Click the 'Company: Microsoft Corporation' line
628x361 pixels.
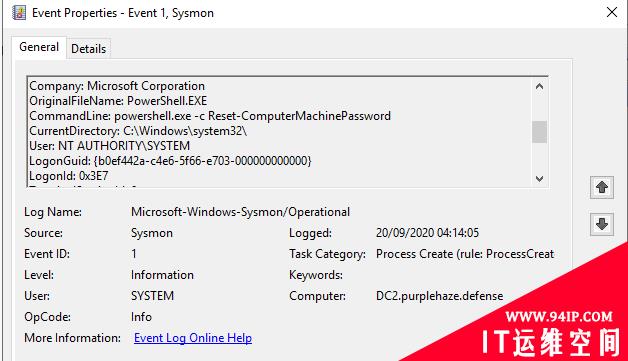tap(117, 86)
